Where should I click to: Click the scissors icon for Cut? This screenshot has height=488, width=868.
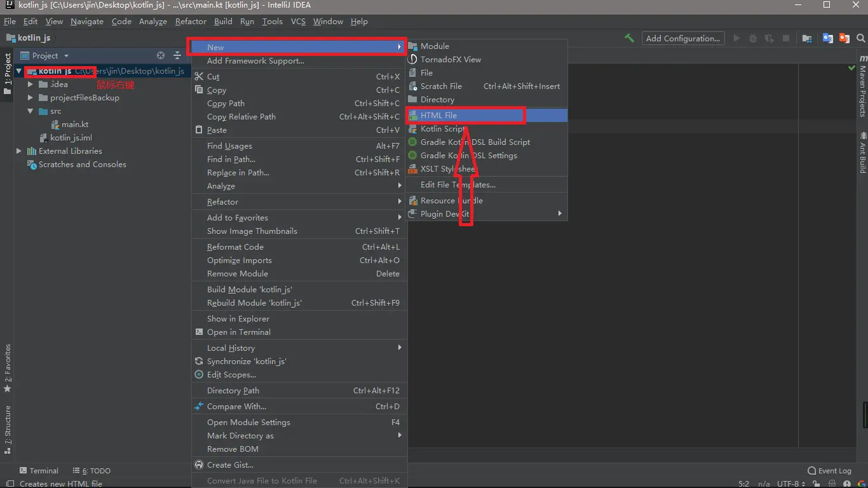point(199,76)
